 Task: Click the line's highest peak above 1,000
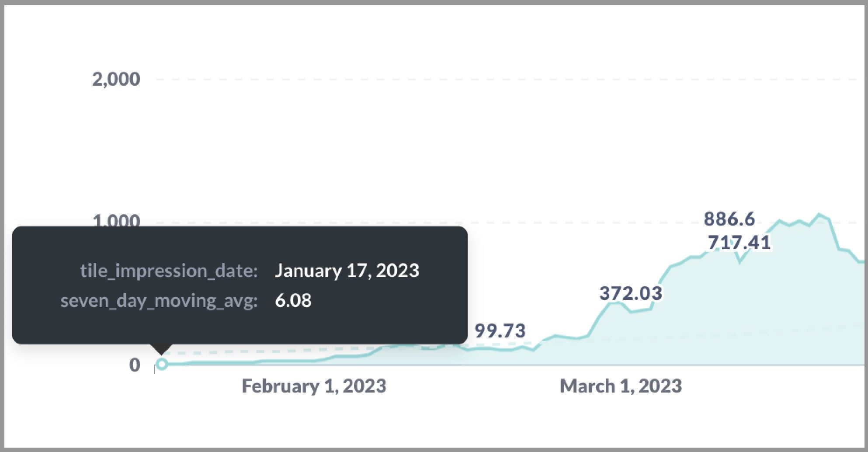click(x=819, y=215)
